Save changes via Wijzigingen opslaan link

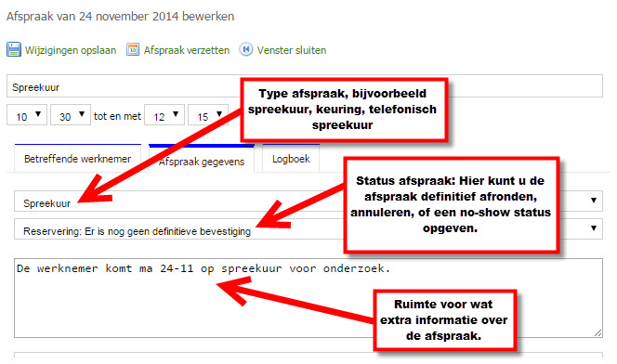(x=71, y=50)
